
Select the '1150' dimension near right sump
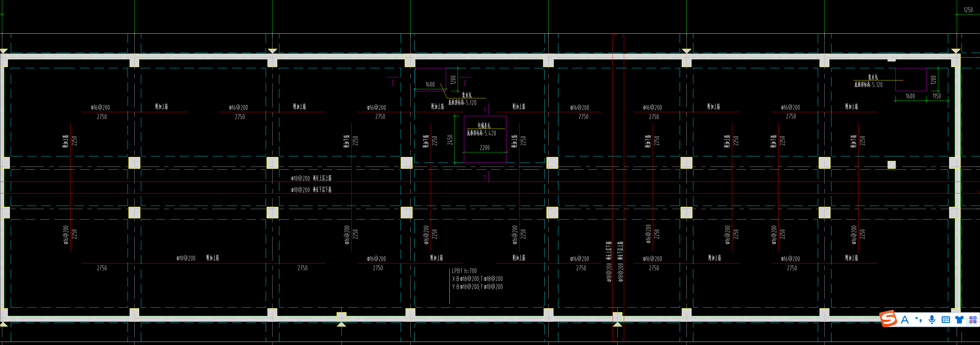click(937, 96)
